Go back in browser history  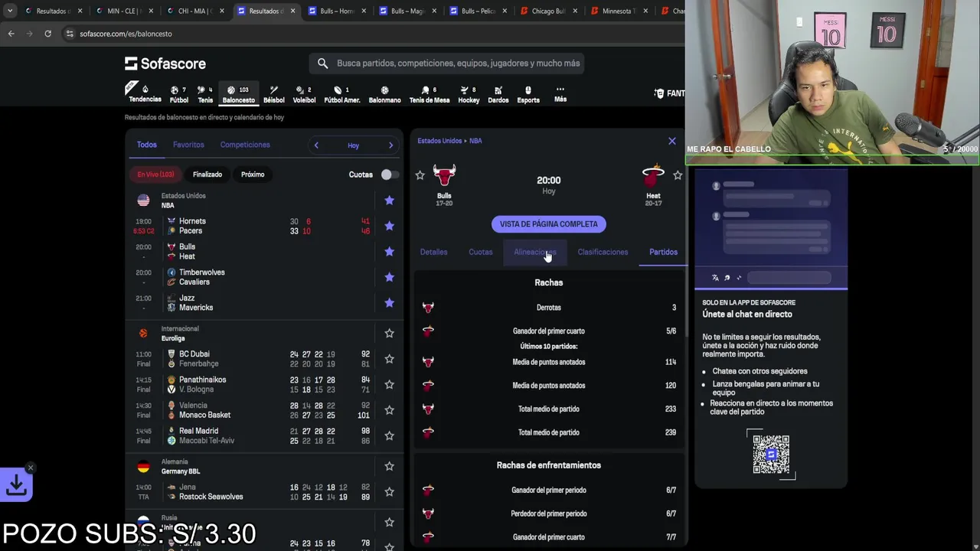coord(11,34)
